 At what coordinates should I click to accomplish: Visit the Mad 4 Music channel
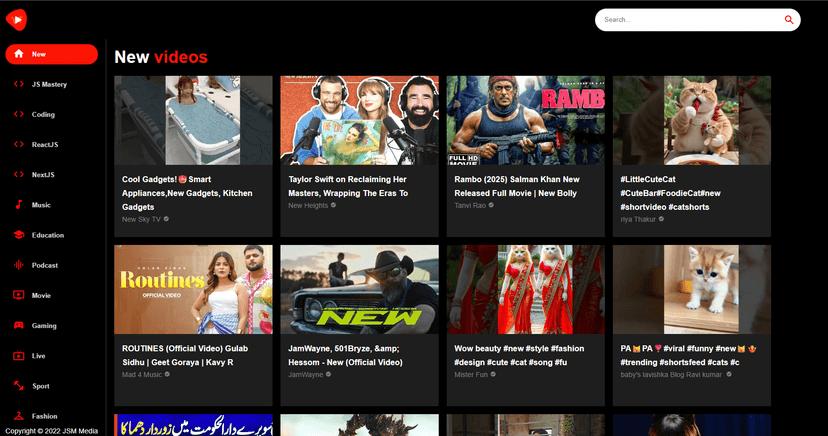click(141, 374)
